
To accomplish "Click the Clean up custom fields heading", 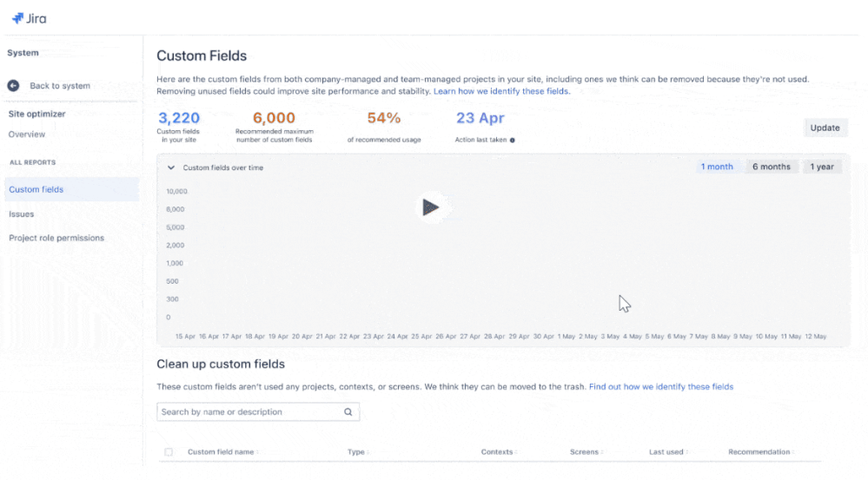I will [x=221, y=364].
